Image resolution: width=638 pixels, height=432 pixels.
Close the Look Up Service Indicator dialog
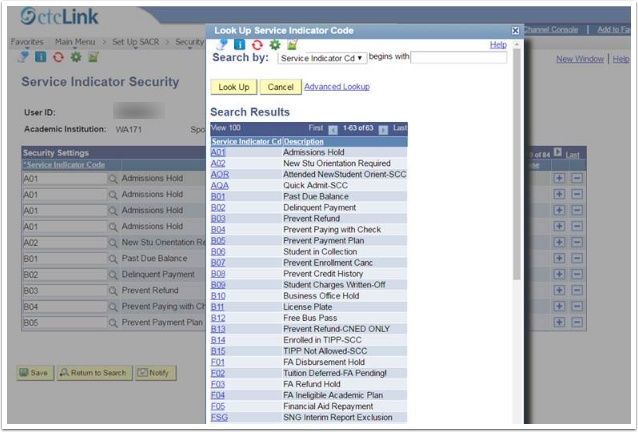[515, 31]
